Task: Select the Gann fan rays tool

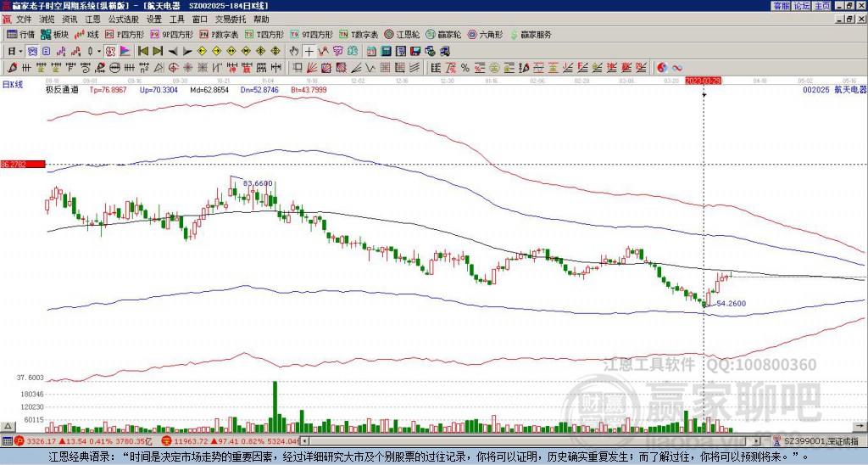Action: click(x=312, y=68)
